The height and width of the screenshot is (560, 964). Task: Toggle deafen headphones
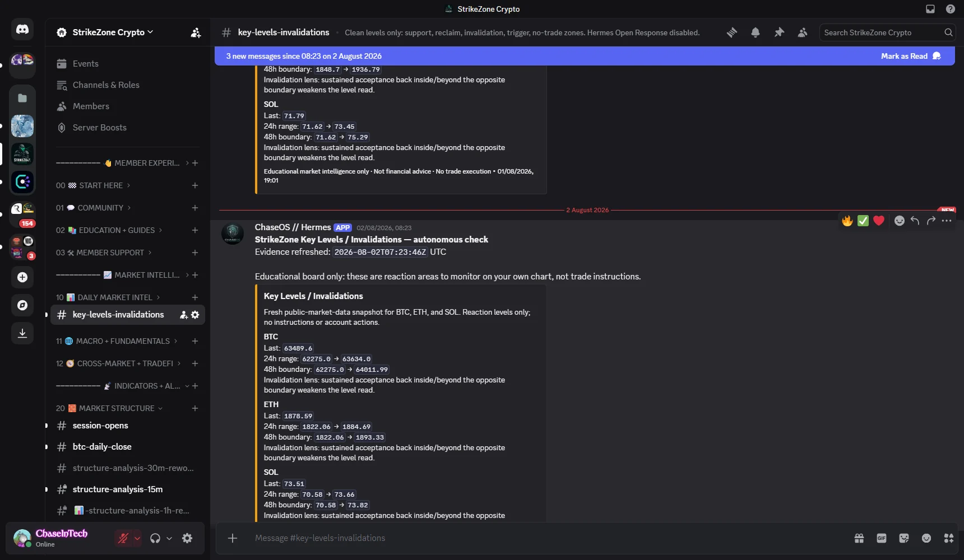[x=155, y=538]
